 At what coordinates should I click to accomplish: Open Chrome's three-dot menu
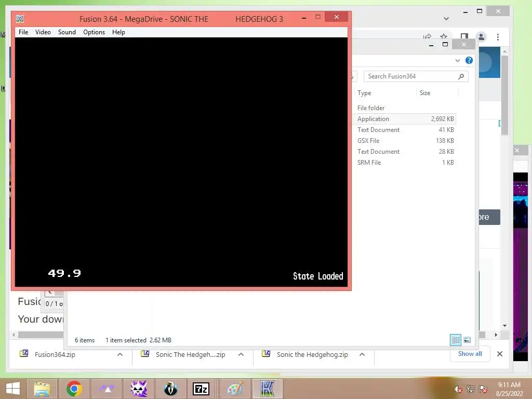(498, 37)
